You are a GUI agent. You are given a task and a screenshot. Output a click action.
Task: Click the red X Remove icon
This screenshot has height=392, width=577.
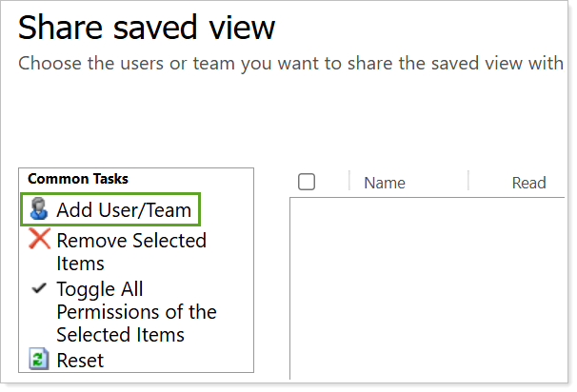pyautogui.click(x=39, y=241)
